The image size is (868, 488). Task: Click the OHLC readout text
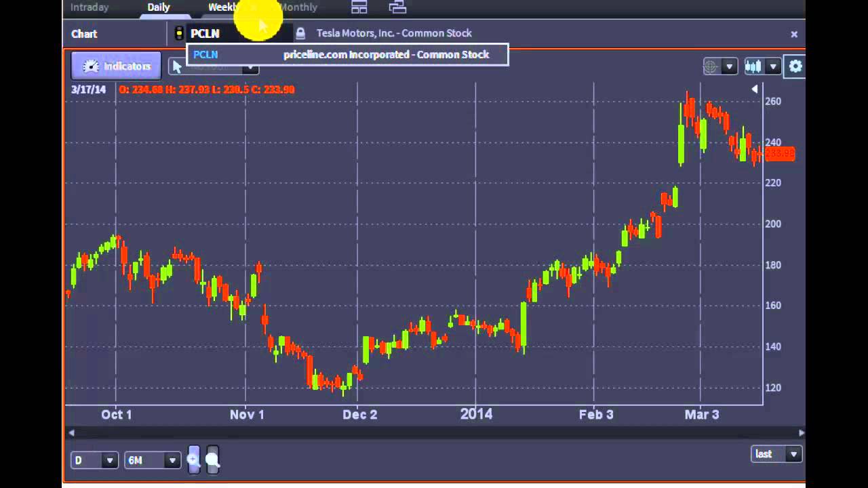tap(207, 89)
